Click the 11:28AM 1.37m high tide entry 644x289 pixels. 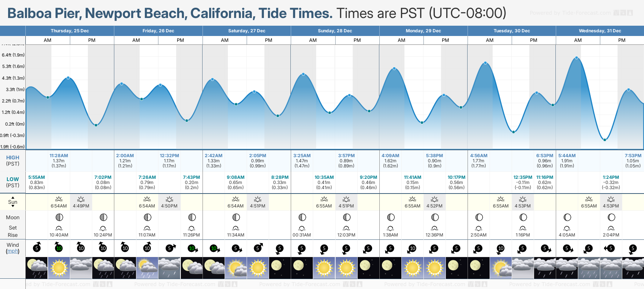(59, 161)
